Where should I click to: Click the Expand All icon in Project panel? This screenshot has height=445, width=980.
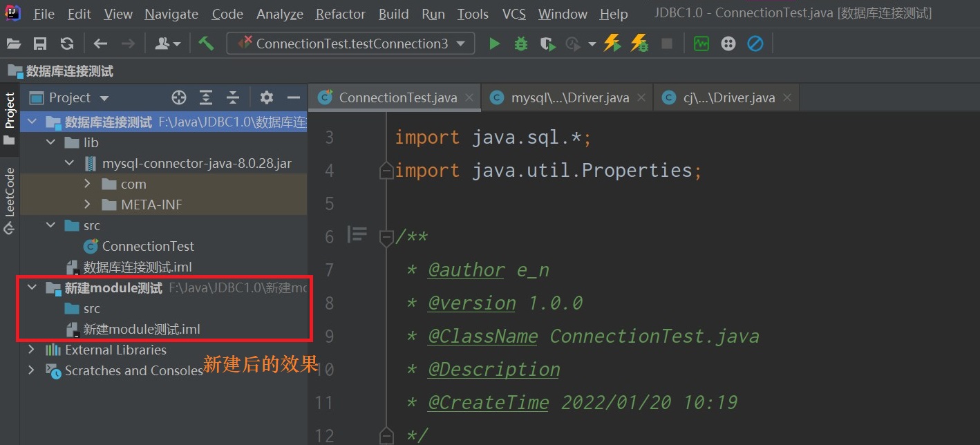pyautogui.click(x=206, y=97)
